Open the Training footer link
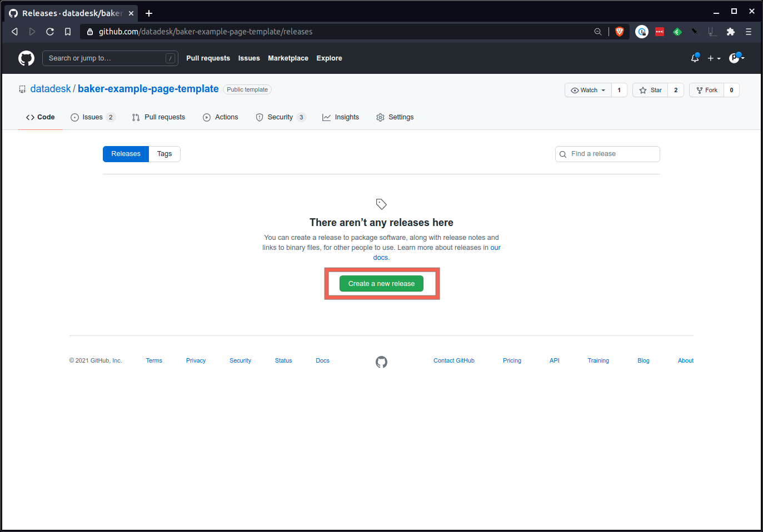Viewport: 763px width, 532px height. pos(598,360)
